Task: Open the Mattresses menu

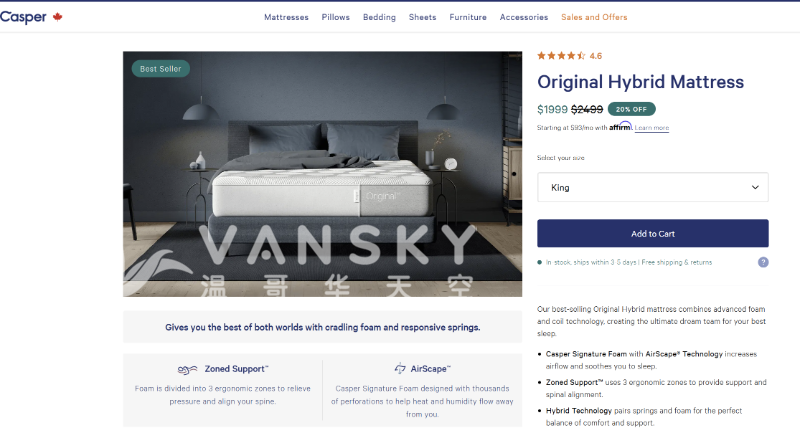Action: click(286, 17)
